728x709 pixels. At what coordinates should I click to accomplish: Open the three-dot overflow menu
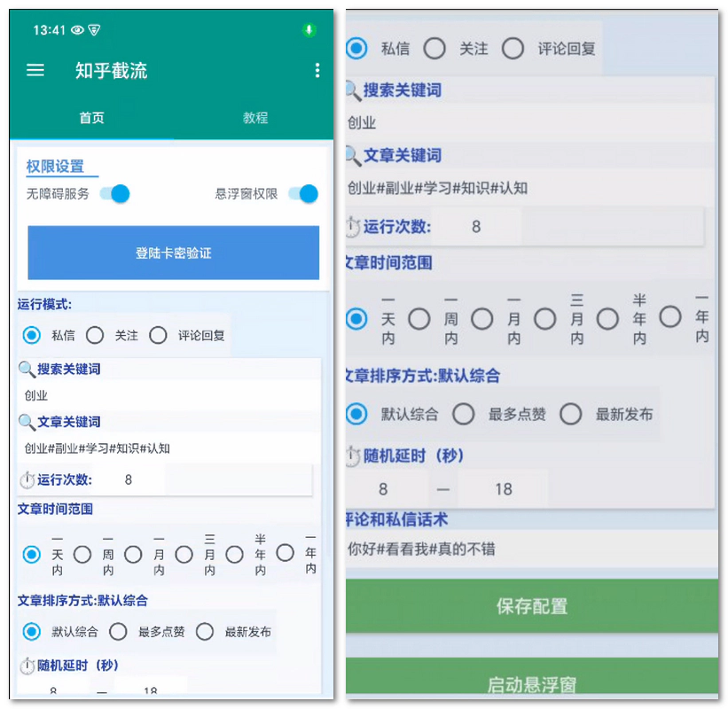pos(317,71)
